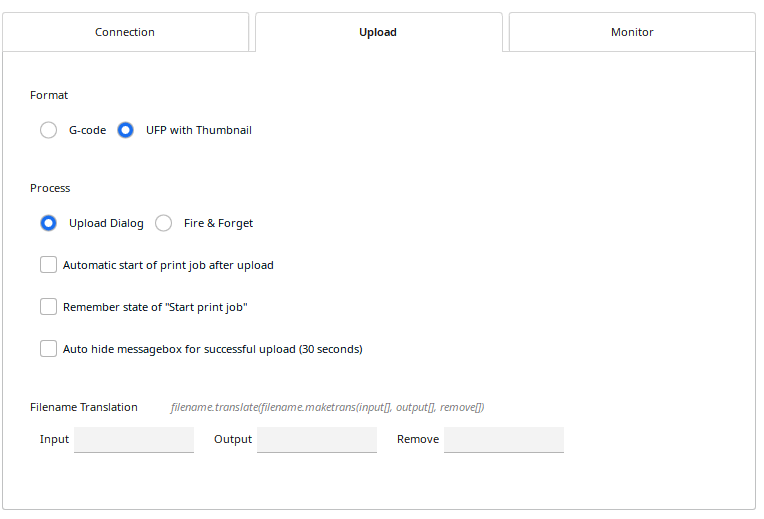Viewport: 764px width, 519px height.
Task: Open the Monitor tab
Action: point(632,32)
